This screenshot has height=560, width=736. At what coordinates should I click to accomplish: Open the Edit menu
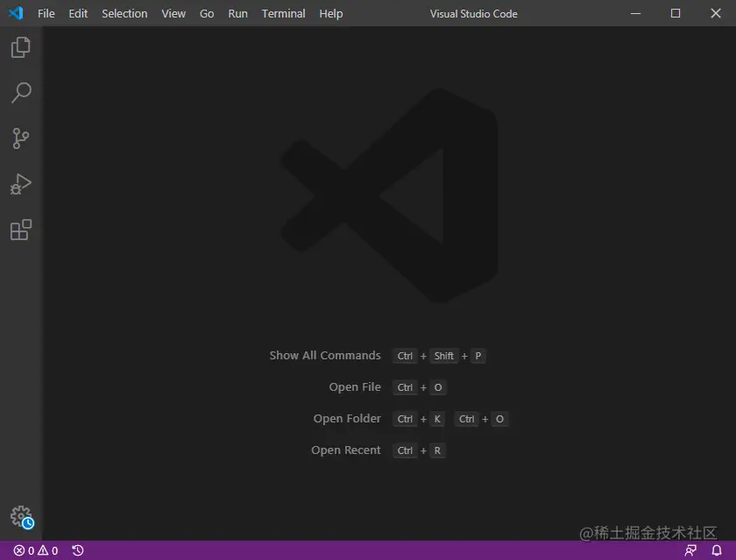tap(78, 14)
